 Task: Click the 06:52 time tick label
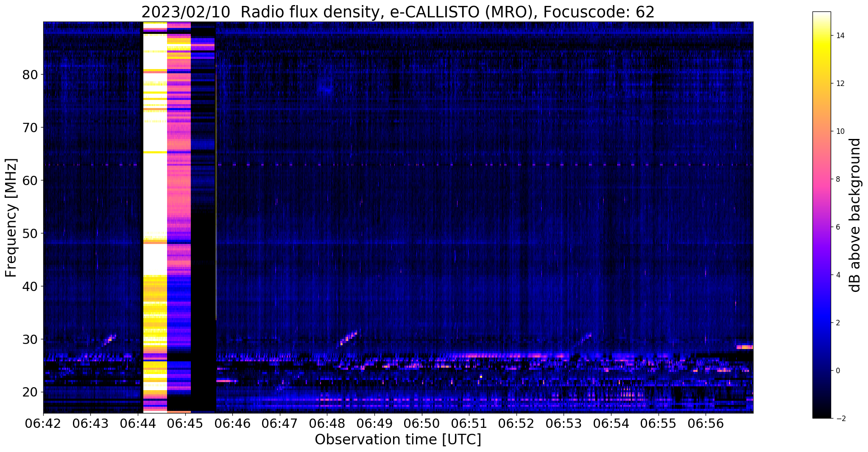[516, 423]
